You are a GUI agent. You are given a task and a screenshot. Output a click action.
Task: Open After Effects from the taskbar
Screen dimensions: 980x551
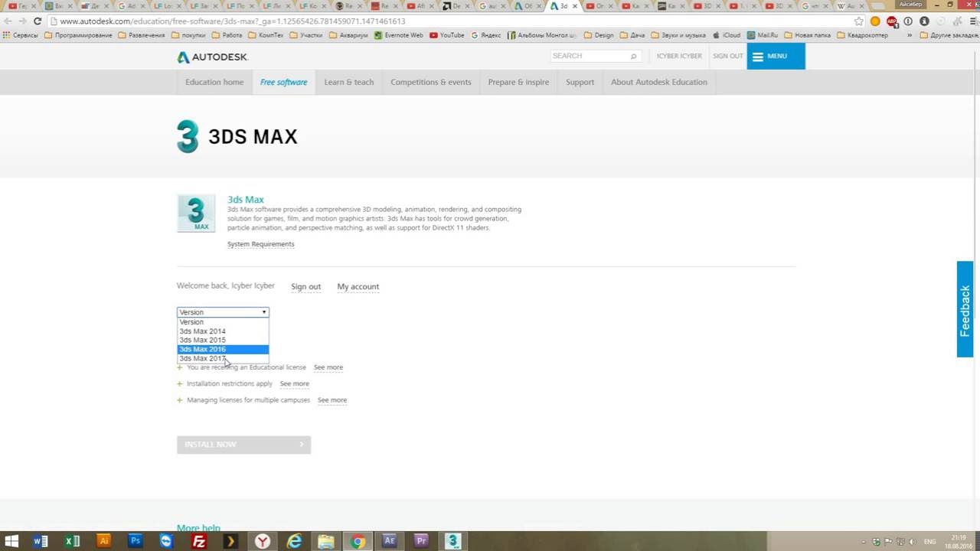pos(389,541)
